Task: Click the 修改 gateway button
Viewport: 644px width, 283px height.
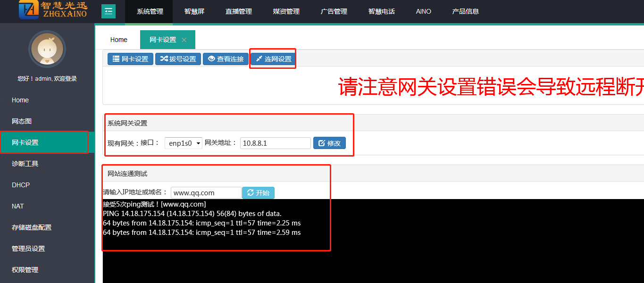Action: 329,143
